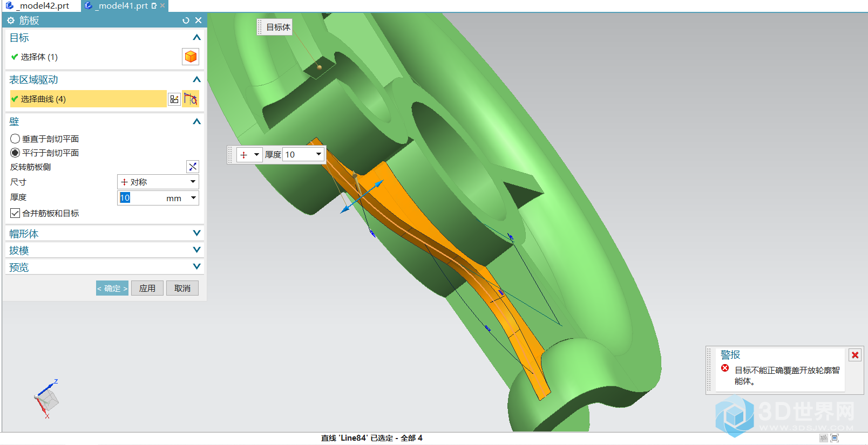Click the 应用 button

[x=147, y=289]
